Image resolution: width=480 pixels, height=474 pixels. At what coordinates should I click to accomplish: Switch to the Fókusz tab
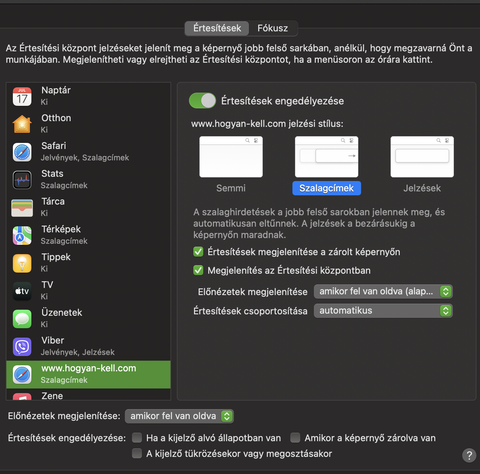coord(273,28)
